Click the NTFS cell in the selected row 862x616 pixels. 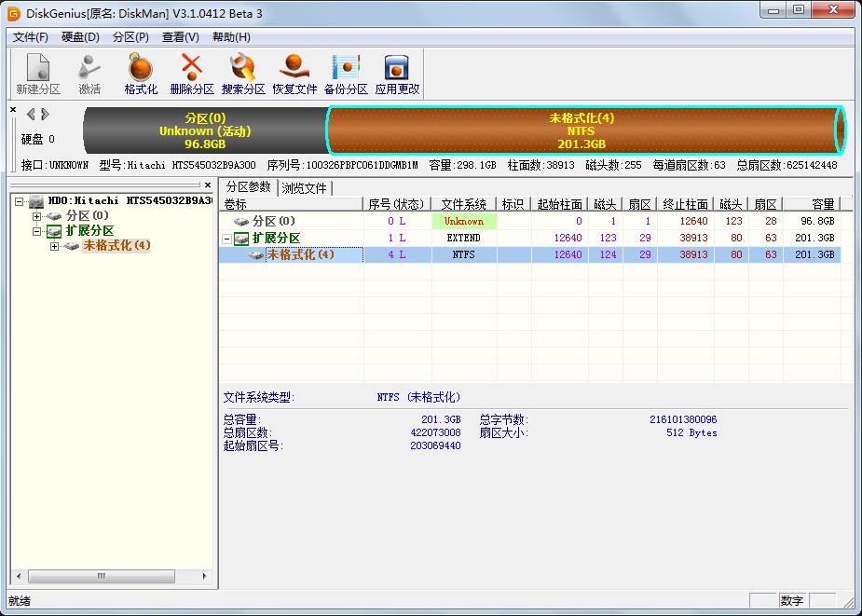(x=464, y=255)
